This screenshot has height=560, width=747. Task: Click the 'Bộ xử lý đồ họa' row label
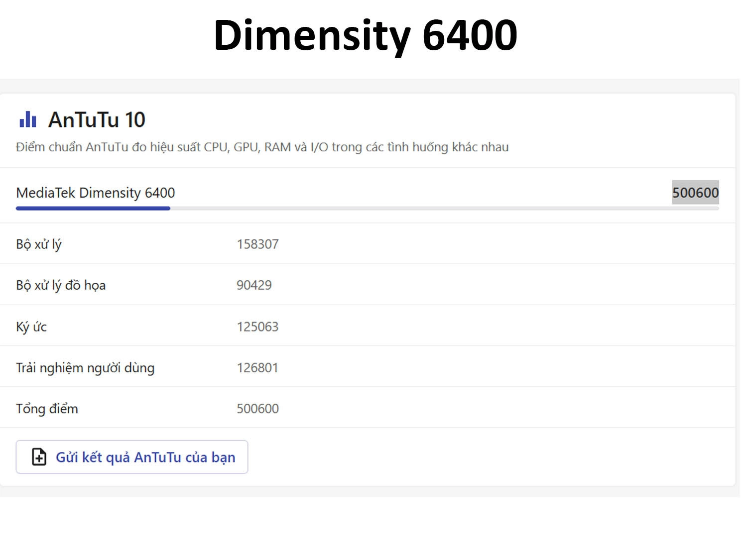pos(61,285)
